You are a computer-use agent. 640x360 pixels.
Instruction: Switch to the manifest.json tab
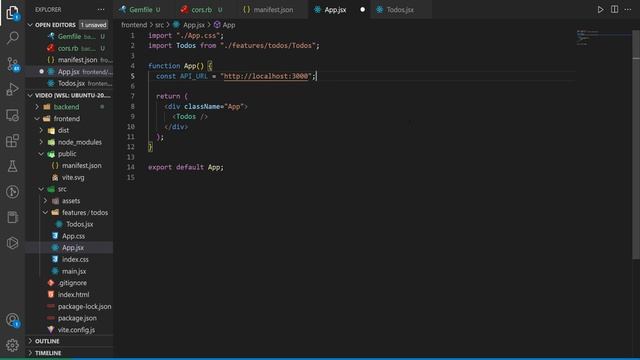pos(273,9)
